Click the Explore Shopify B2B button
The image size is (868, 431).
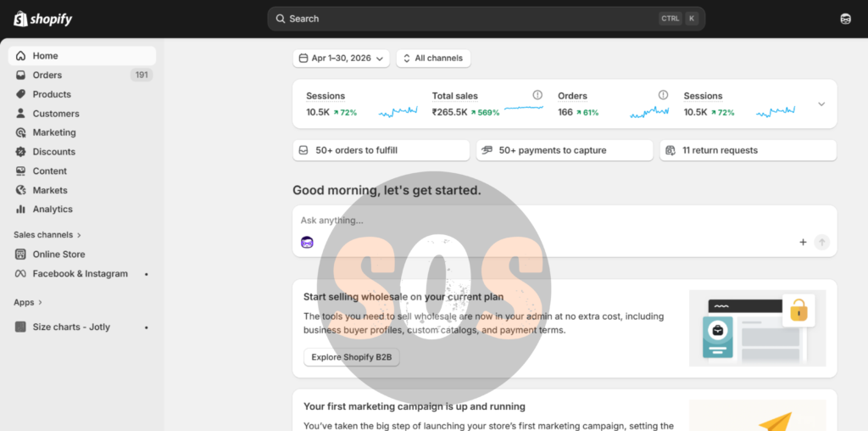(x=352, y=357)
